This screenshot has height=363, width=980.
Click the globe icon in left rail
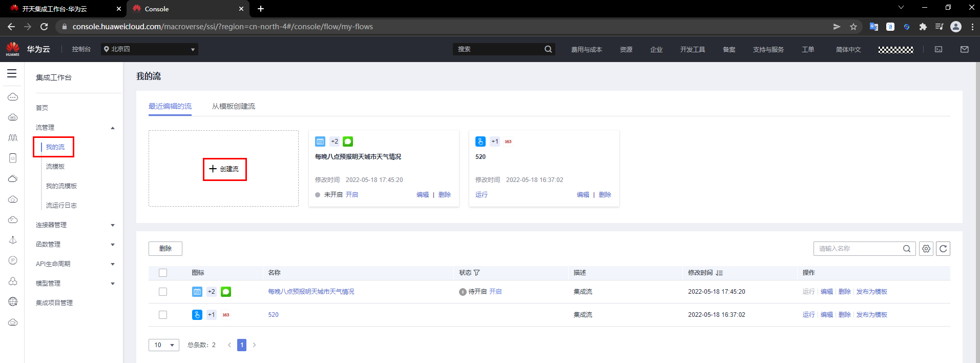[x=13, y=301]
